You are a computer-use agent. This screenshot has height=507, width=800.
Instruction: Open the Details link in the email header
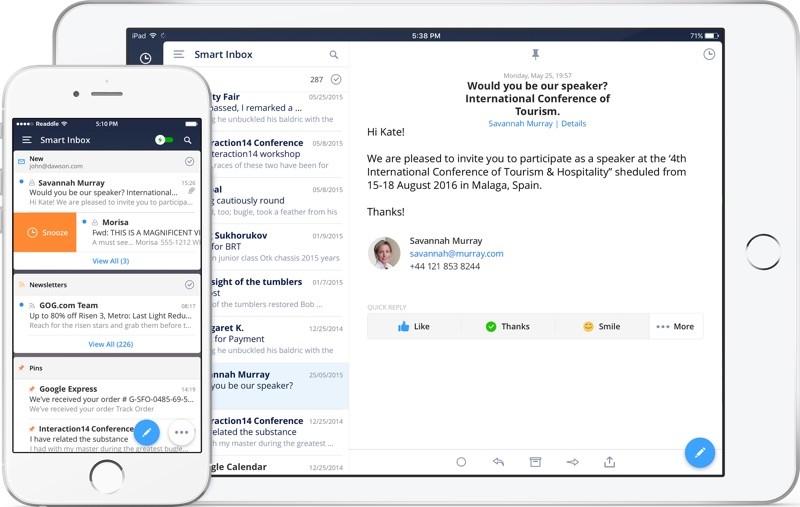click(573, 123)
